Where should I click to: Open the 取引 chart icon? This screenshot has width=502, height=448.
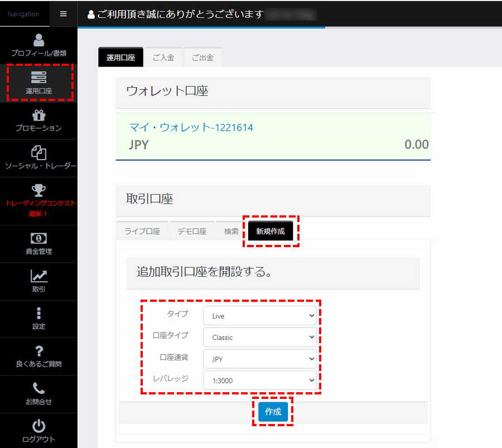click(38, 276)
